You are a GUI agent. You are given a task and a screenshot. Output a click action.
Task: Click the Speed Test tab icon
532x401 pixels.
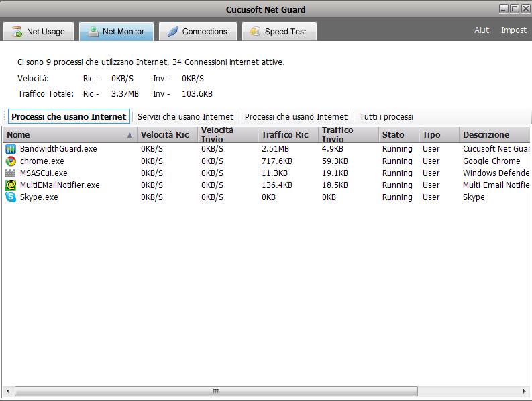[x=255, y=32]
